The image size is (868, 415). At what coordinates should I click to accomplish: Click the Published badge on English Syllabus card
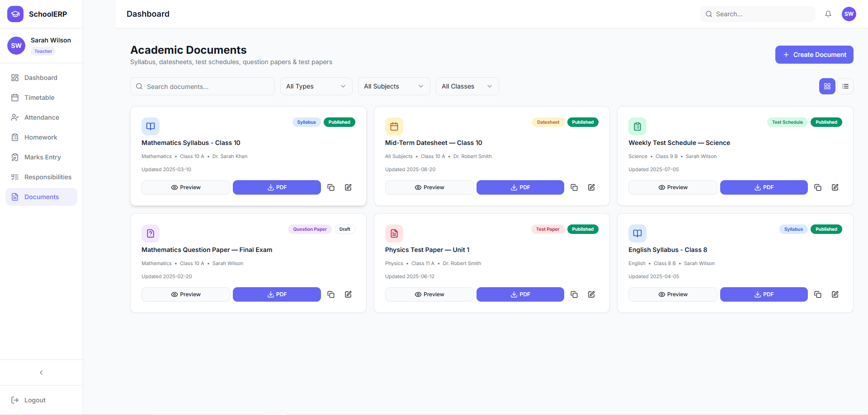click(x=826, y=229)
